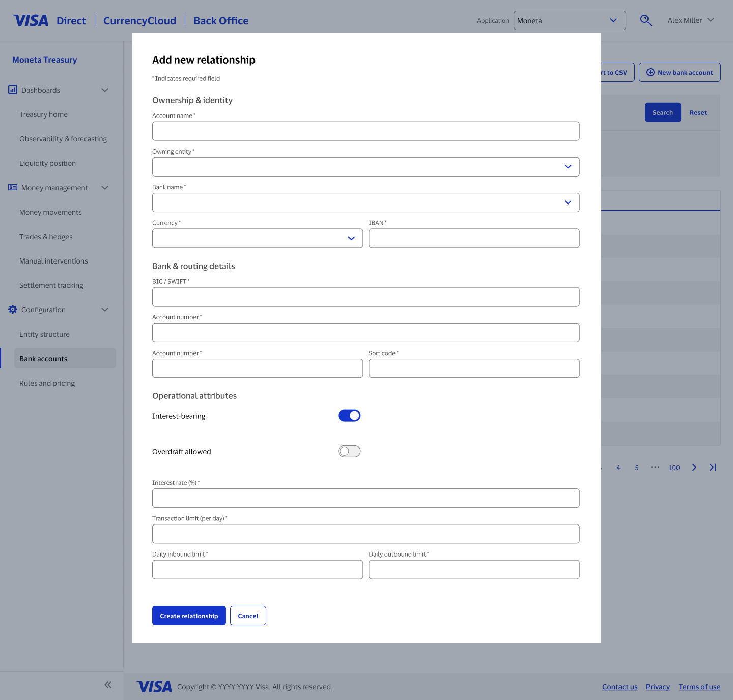Open Observability & forecasting page

[x=63, y=139]
